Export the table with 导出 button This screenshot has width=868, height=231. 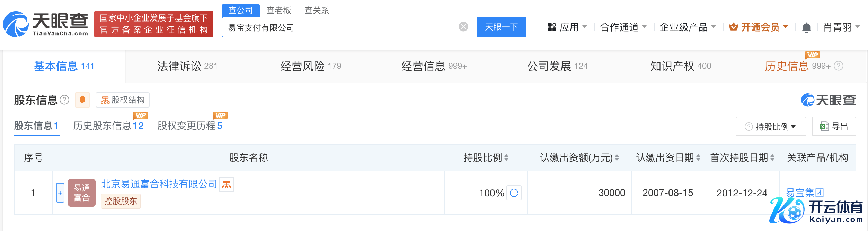tap(834, 126)
